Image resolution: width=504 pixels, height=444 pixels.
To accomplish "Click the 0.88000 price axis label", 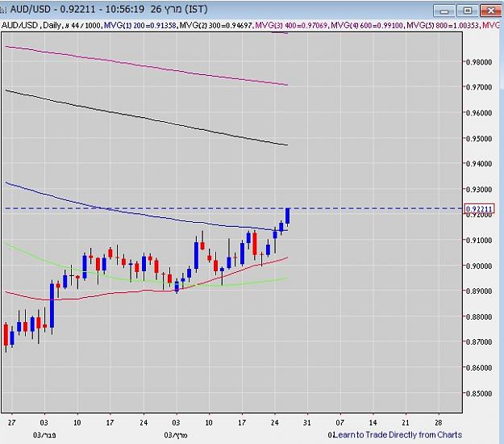I will click(479, 316).
